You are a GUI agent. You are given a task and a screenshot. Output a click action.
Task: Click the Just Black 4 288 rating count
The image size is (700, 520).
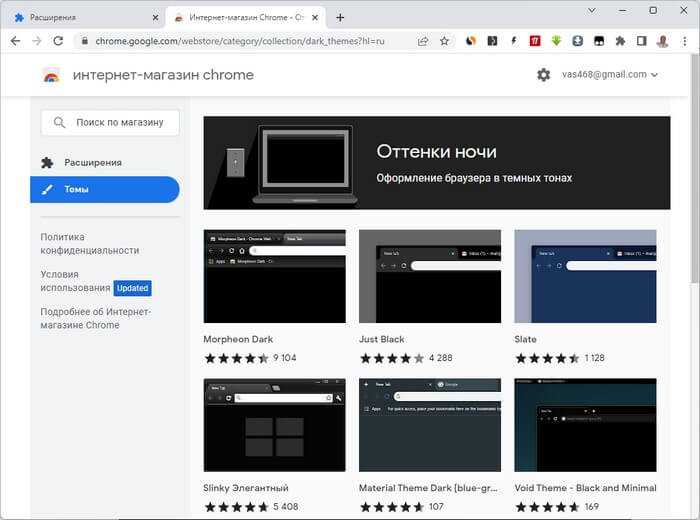[441, 358]
